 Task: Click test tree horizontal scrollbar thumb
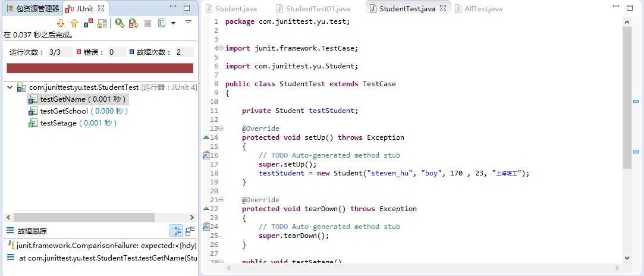click(84, 217)
